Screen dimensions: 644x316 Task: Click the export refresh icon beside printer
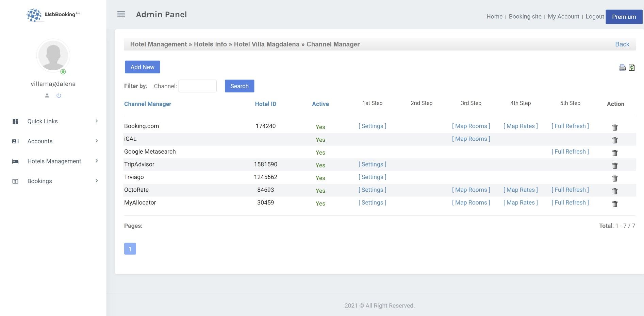click(x=632, y=68)
